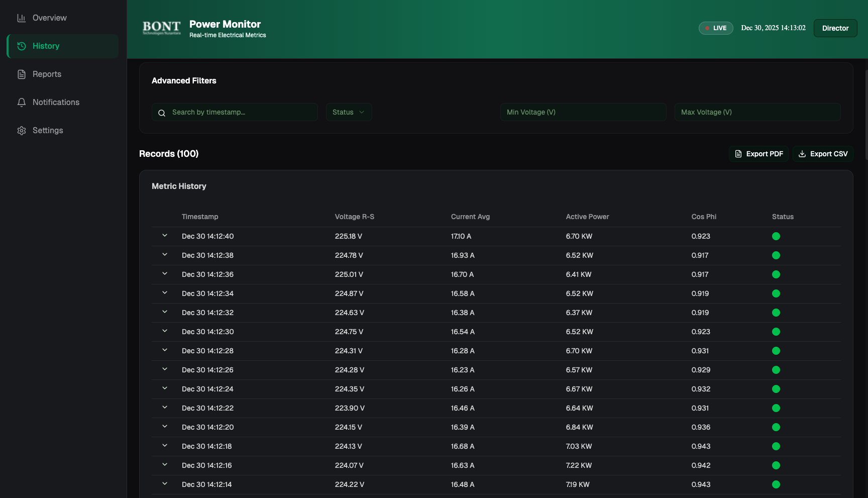Export records as PDF

pyautogui.click(x=758, y=154)
